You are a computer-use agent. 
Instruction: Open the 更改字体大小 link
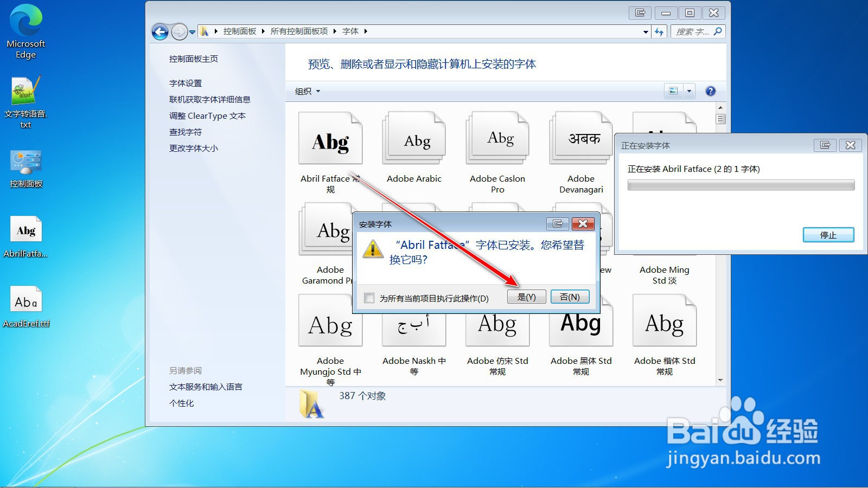pyautogui.click(x=193, y=147)
